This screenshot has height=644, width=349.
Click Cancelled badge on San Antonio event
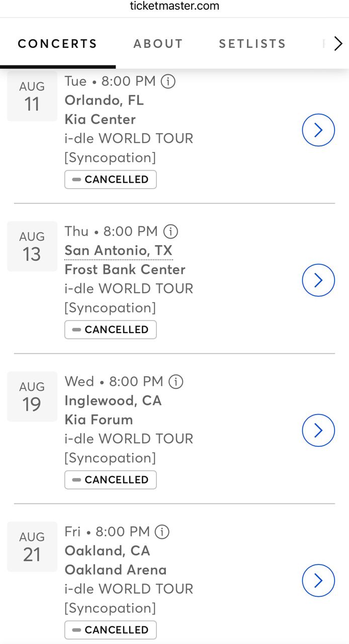pos(110,330)
